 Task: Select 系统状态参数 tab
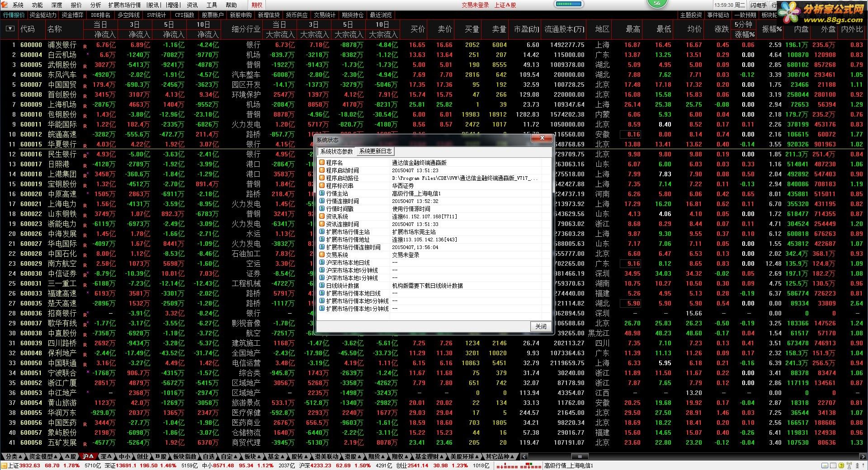[x=336, y=151]
